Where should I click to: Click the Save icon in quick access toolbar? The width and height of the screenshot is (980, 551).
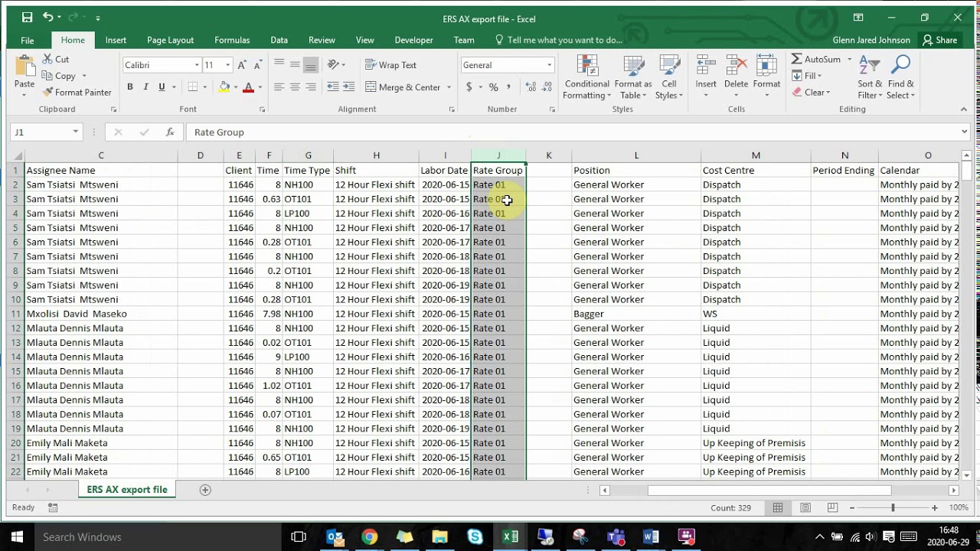27,18
